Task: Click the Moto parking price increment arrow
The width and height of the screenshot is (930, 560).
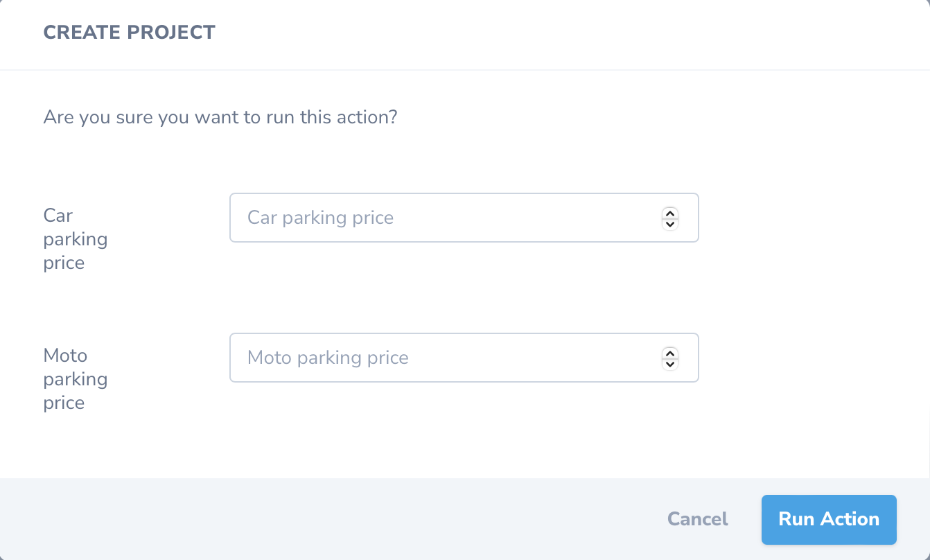Action: [x=669, y=353]
